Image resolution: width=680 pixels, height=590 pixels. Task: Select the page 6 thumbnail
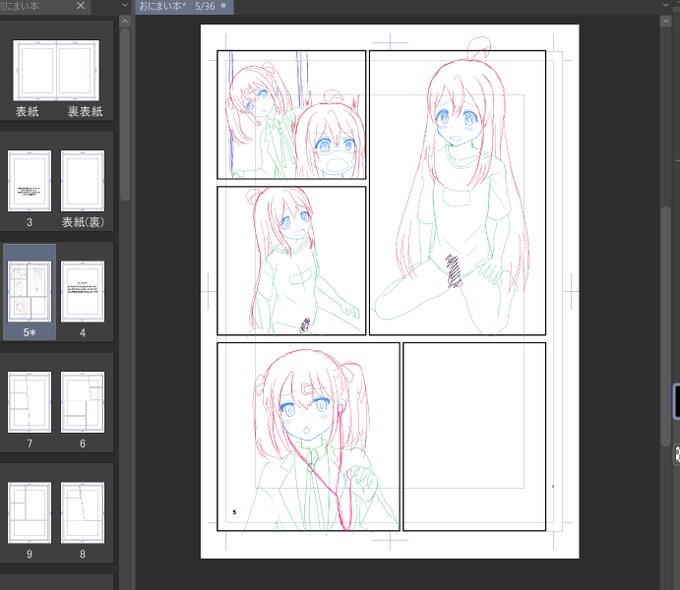tap(82, 402)
